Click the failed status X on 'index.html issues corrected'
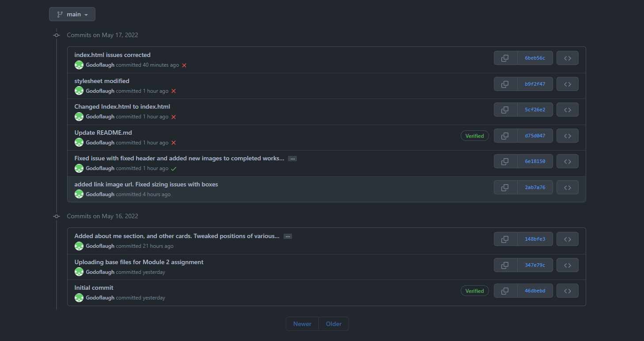Image resolution: width=644 pixels, height=341 pixels. 184,64
